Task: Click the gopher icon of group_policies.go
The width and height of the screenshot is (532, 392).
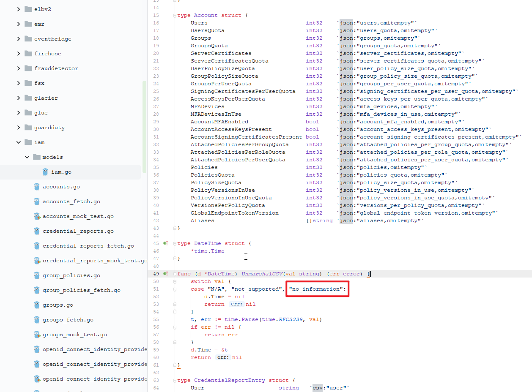Action: 37,275
